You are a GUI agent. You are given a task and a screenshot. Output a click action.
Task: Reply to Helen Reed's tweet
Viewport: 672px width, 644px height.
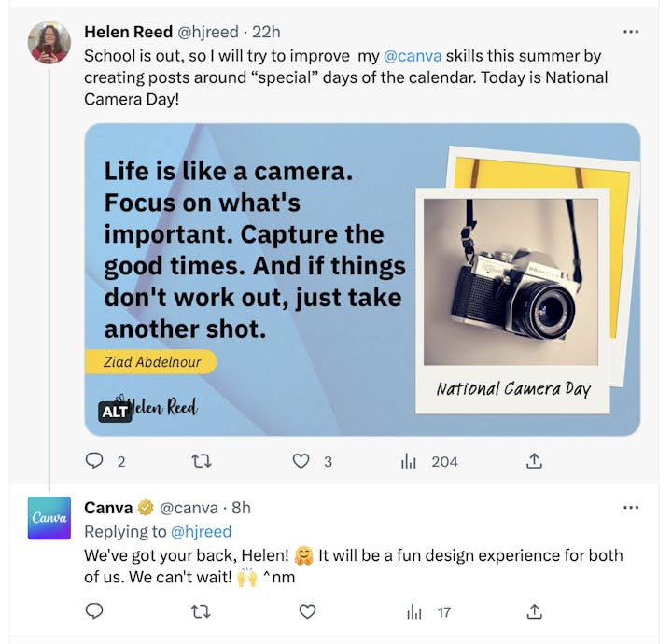click(94, 461)
